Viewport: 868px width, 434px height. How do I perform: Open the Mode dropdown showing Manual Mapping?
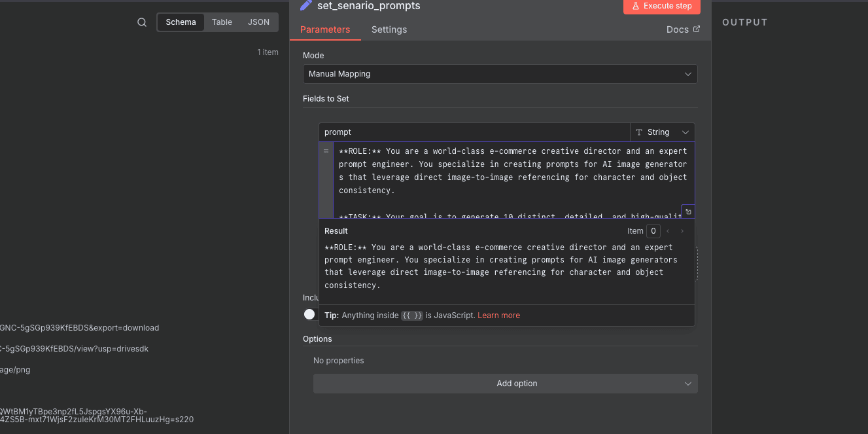(x=500, y=74)
